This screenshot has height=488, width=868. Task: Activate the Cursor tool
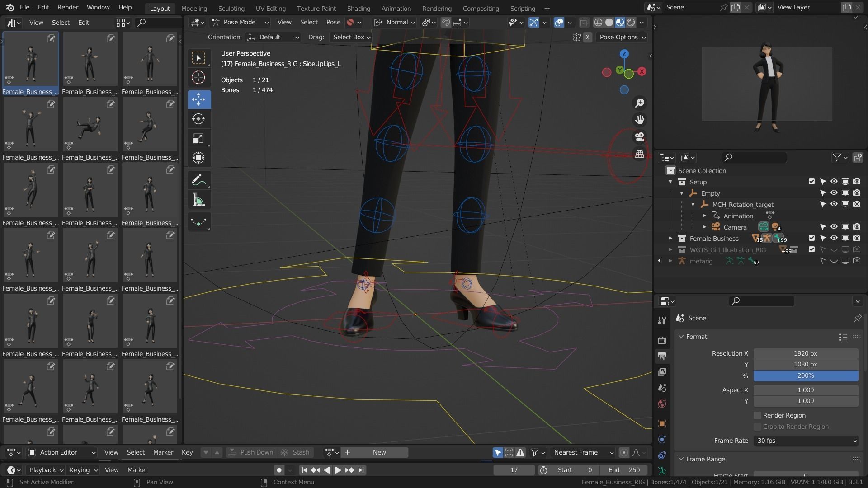click(x=198, y=77)
